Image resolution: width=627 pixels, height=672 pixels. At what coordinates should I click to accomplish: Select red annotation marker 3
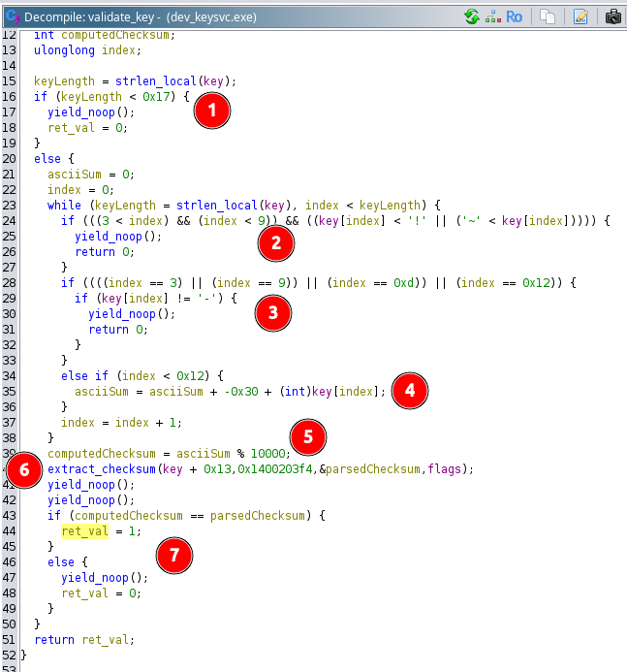272,311
